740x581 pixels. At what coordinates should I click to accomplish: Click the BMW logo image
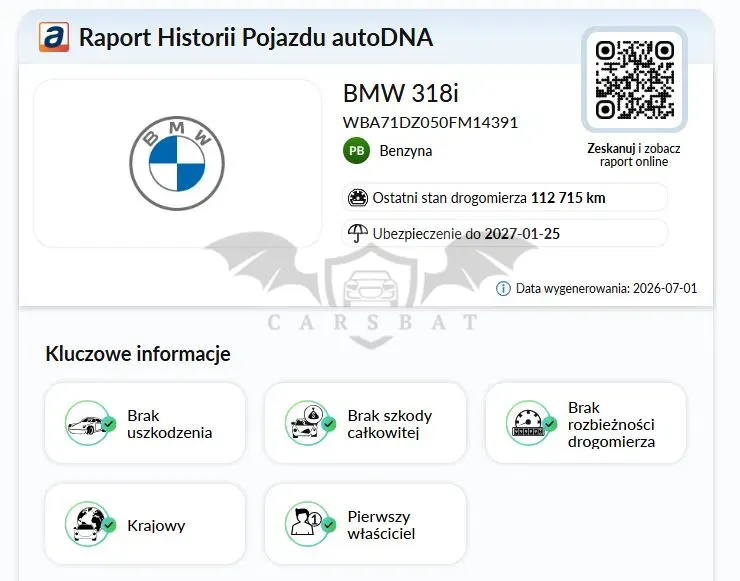177,163
